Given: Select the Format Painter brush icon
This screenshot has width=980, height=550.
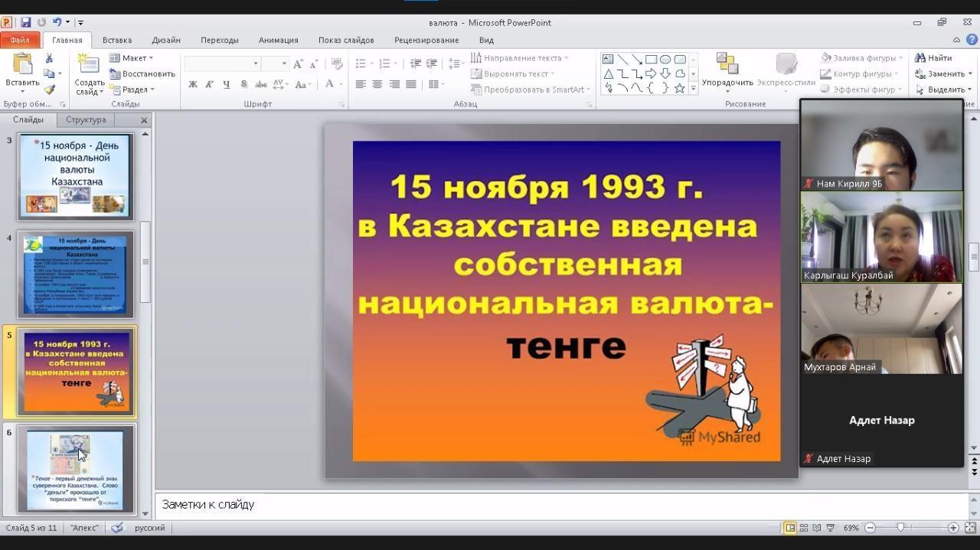Looking at the screenshot, I should 49,89.
